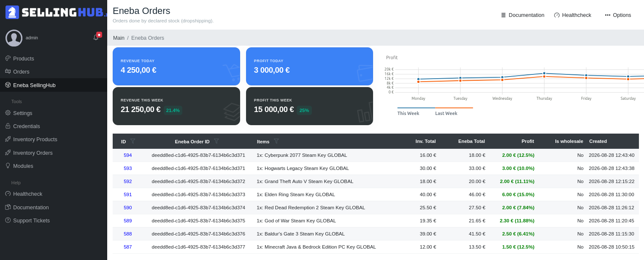Sort by the Inv. Total header
This screenshot has height=260, width=644.
(x=425, y=141)
